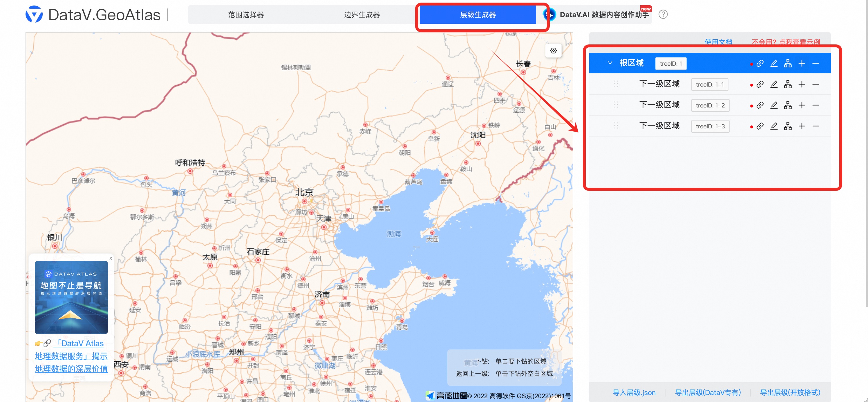Click the red dot beside treeID 1-2 row
868x402 pixels.
pyautogui.click(x=752, y=105)
